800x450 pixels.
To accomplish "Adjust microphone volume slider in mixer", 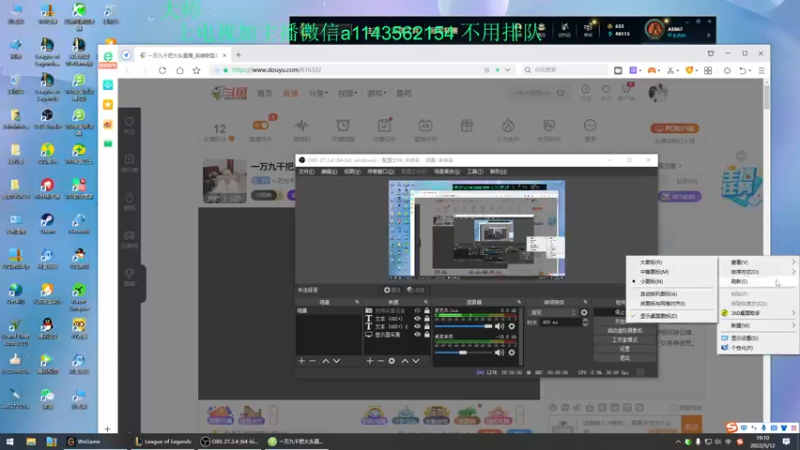I will 463,326.
